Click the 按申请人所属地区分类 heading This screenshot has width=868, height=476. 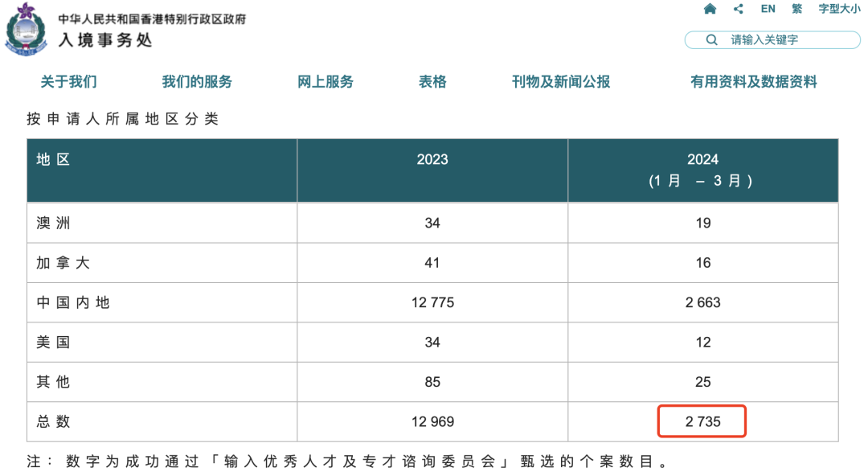tap(122, 118)
